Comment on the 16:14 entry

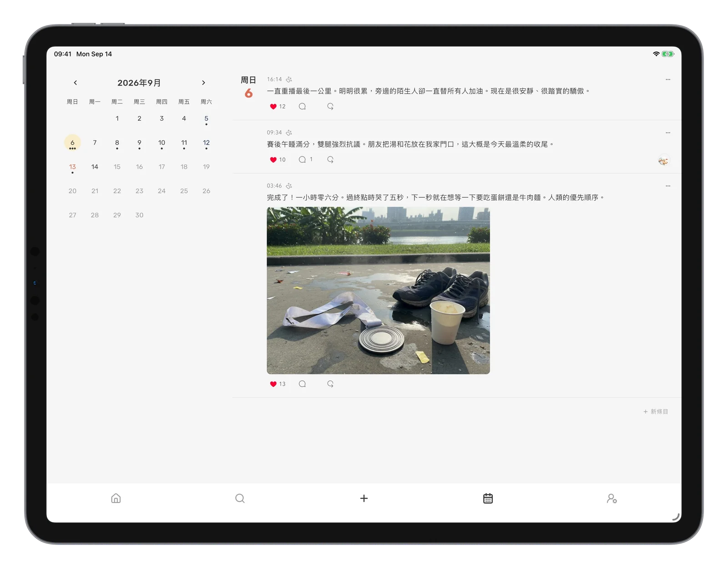pos(302,106)
